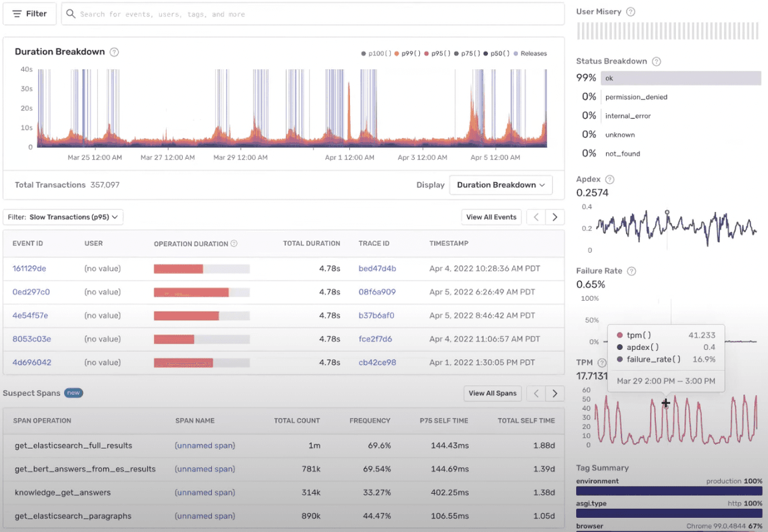
Task: Open the User Misery help tooltip icon
Action: click(x=631, y=12)
